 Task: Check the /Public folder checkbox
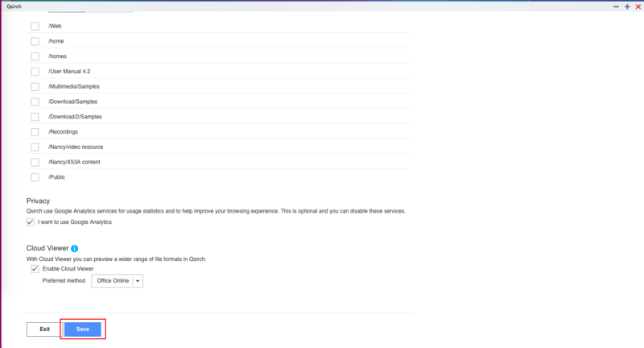click(x=35, y=177)
